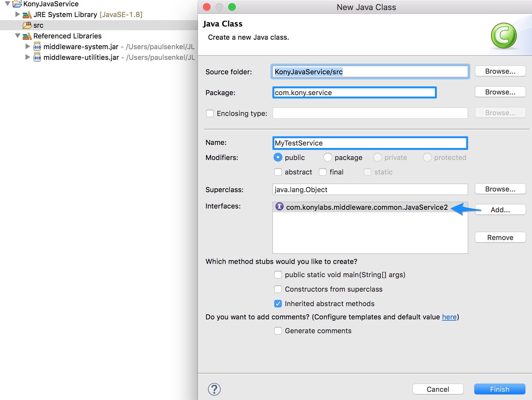Open the here link for templates

pos(449,317)
